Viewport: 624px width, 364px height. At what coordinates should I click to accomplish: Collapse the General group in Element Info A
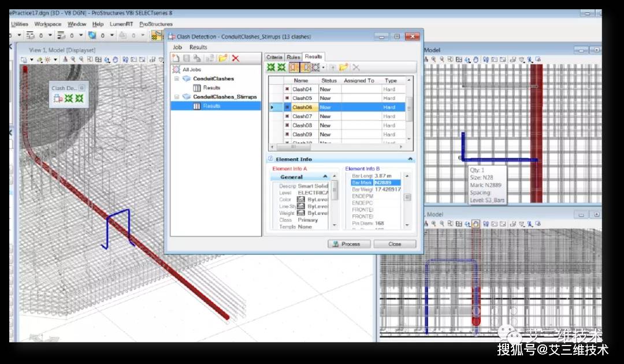click(x=325, y=177)
